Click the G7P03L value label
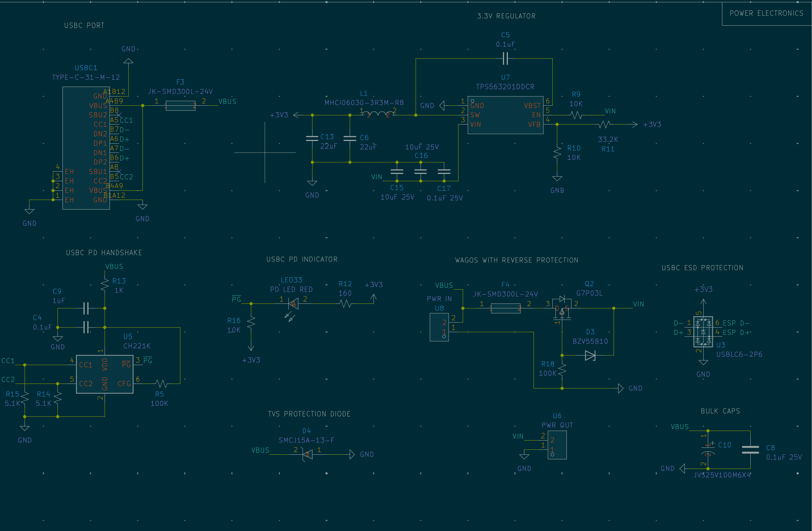Viewport: 812px width, 531px height. click(589, 293)
